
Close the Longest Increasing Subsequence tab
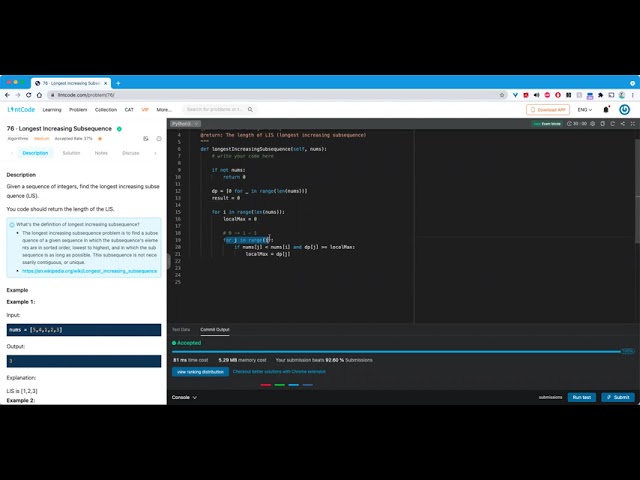click(105, 83)
